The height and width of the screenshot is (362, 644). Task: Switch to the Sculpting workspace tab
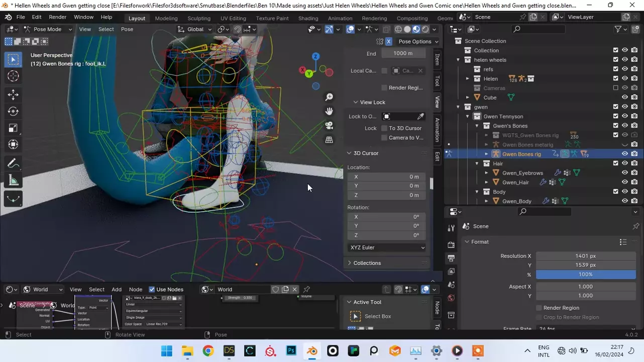[x=198, y=18]
